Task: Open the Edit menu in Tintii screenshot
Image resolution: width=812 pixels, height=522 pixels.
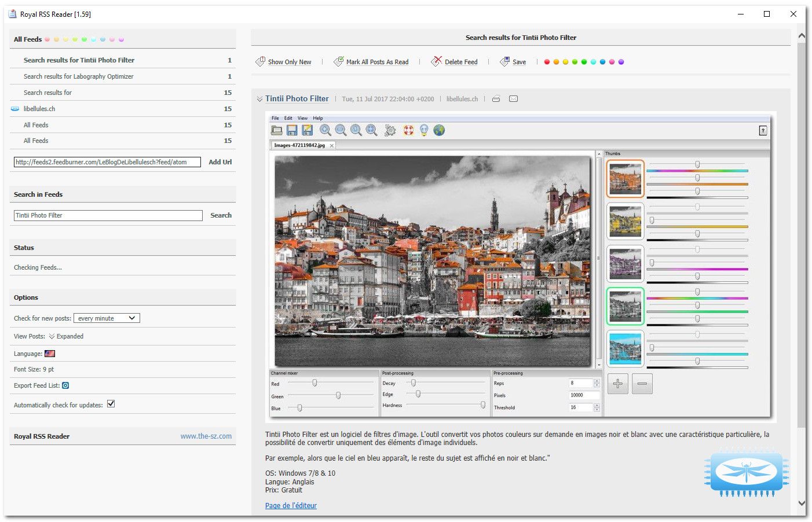Action: (288, 118)
